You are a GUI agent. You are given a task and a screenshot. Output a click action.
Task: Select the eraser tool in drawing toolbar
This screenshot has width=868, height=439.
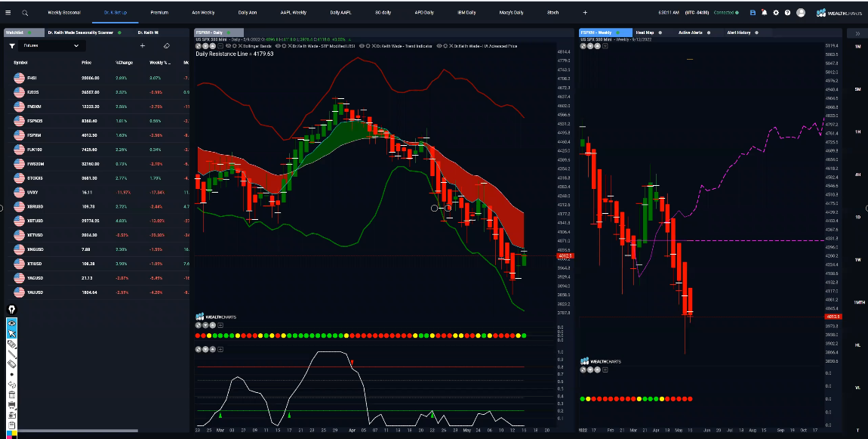click(11, 364)
